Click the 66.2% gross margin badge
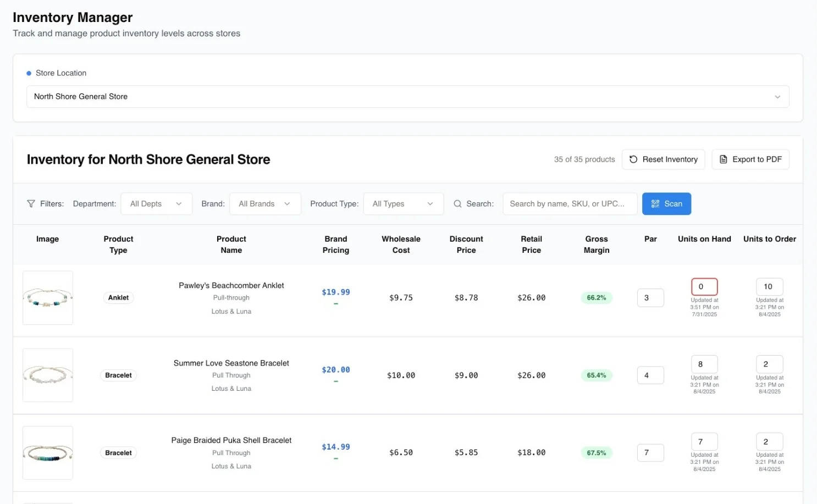The image size is (817, 504). point(597,298)
